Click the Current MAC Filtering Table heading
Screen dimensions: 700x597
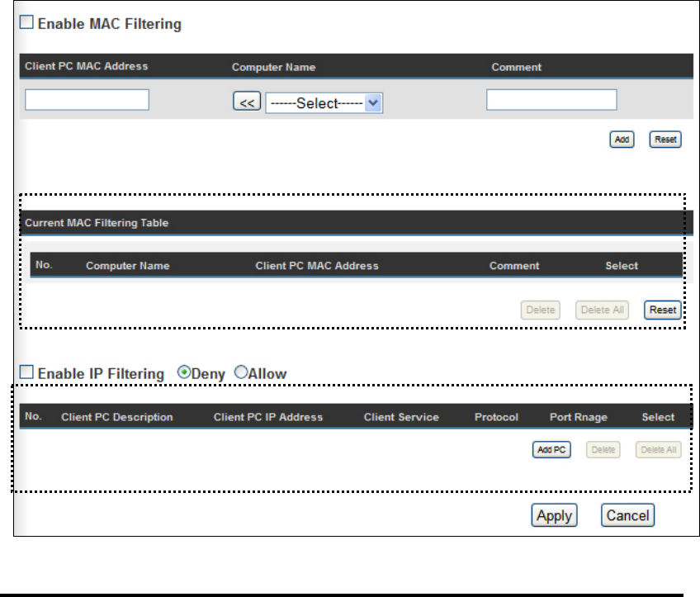click(97, 223)
